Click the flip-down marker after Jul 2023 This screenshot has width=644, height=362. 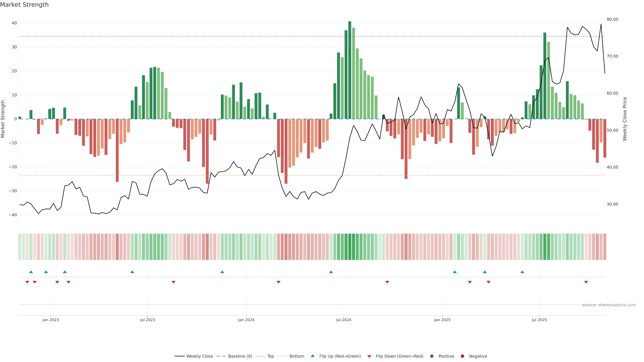click(174, 282)
